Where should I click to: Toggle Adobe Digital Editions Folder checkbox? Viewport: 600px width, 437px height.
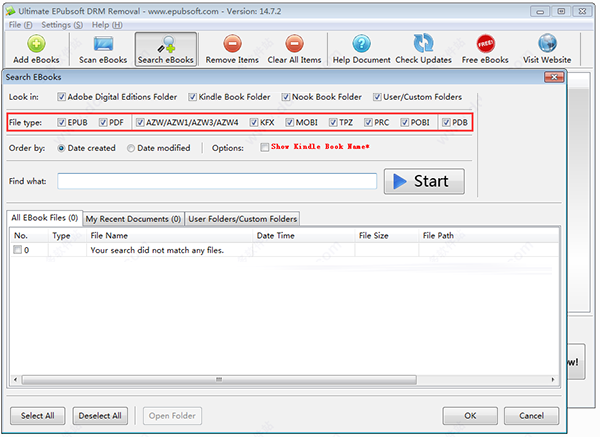pos(61,97)
